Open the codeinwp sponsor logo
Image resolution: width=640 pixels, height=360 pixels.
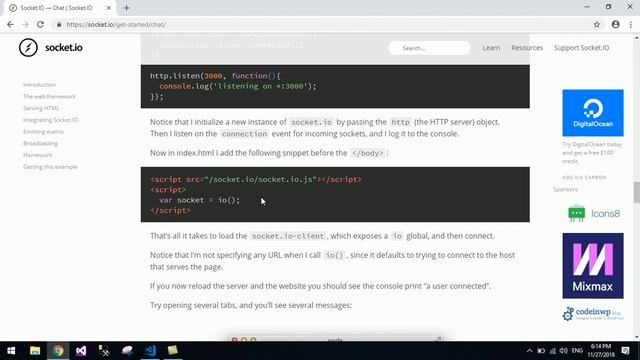coord(593,313)
